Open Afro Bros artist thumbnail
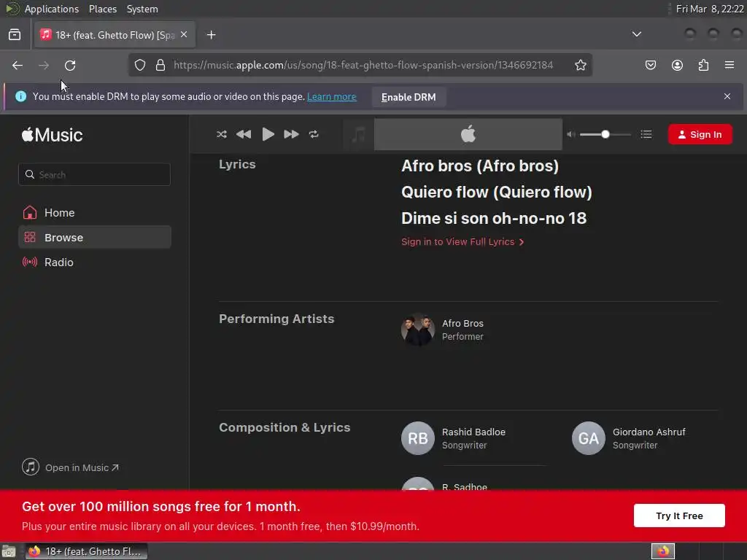Viewport: 747px width, 560px height. point(418,330)
